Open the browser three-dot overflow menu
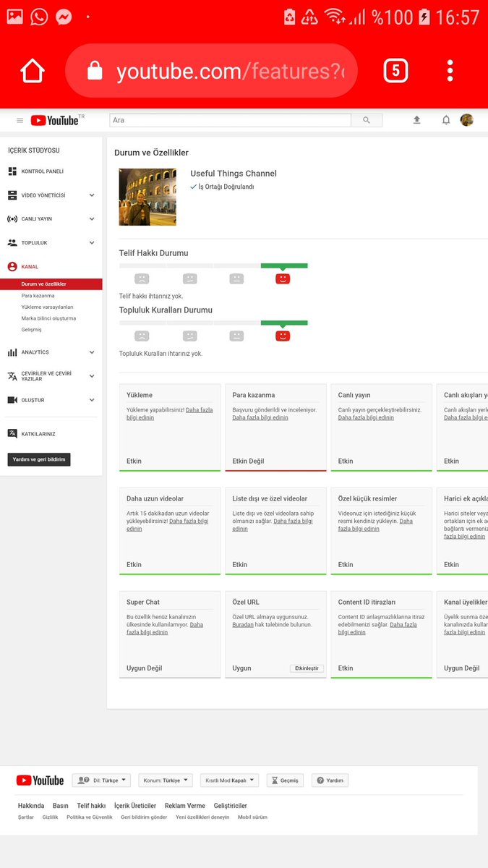The width and height of the screenshot is (488, 868). click(450, 71)
